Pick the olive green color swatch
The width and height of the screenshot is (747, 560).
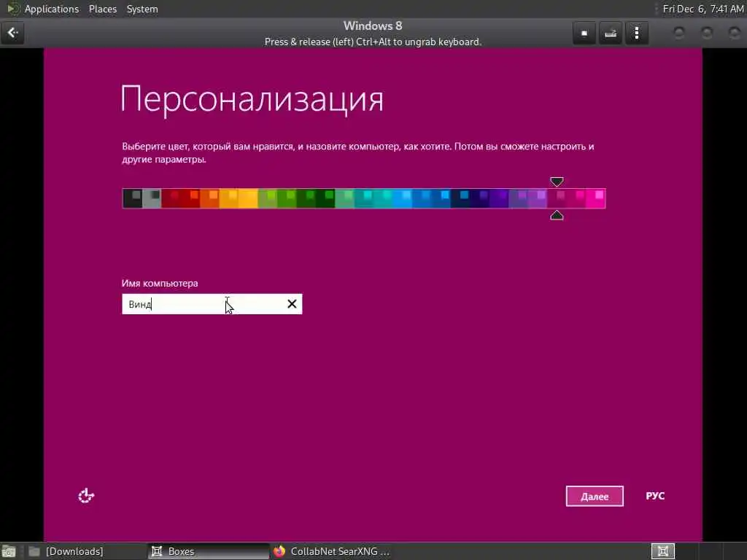click(267, 198)
